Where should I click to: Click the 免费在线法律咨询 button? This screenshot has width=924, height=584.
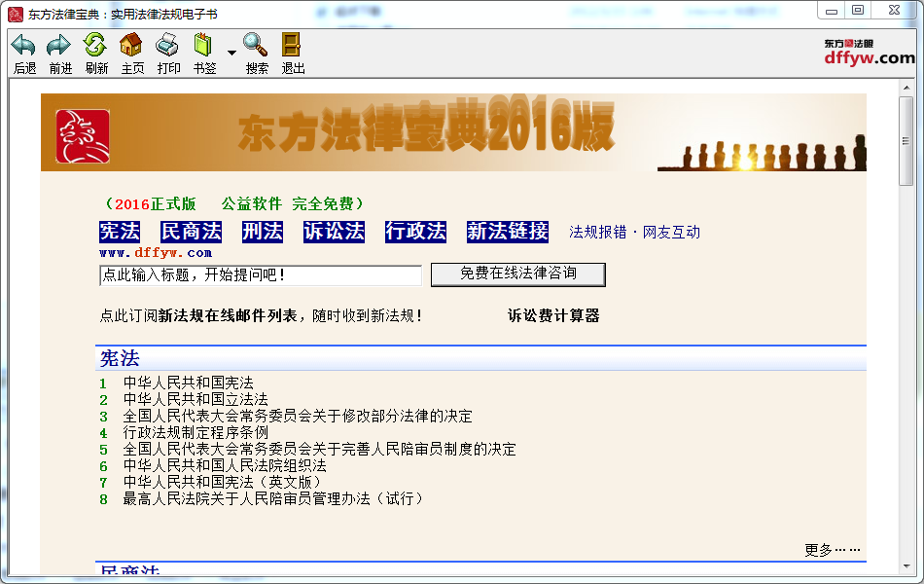pyautogui.click(x=518, y=274)
